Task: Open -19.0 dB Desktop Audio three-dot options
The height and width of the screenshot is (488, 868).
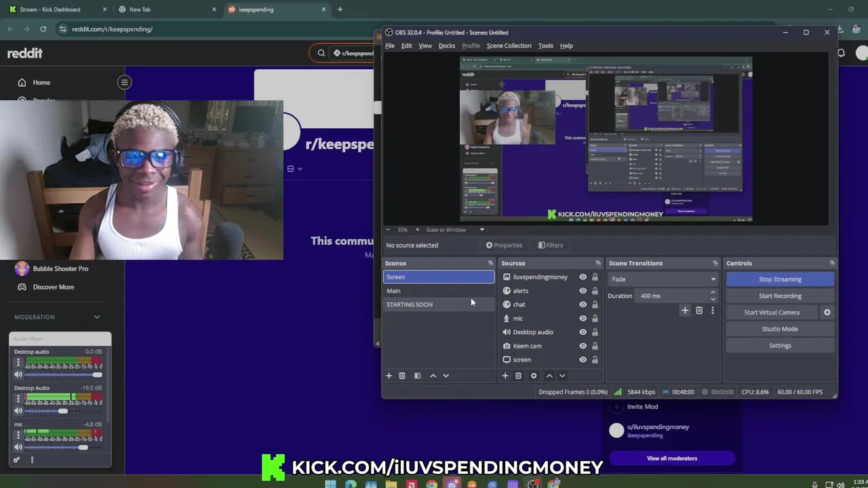Action: (18, 399)
